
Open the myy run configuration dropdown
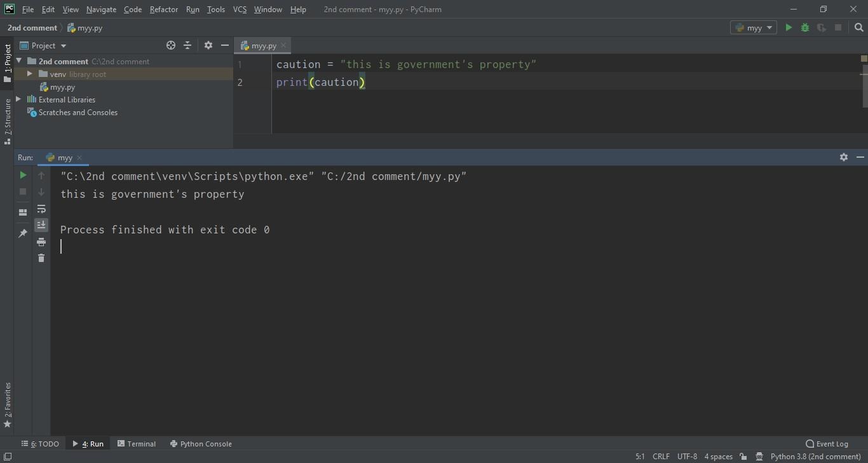point(754,28)
